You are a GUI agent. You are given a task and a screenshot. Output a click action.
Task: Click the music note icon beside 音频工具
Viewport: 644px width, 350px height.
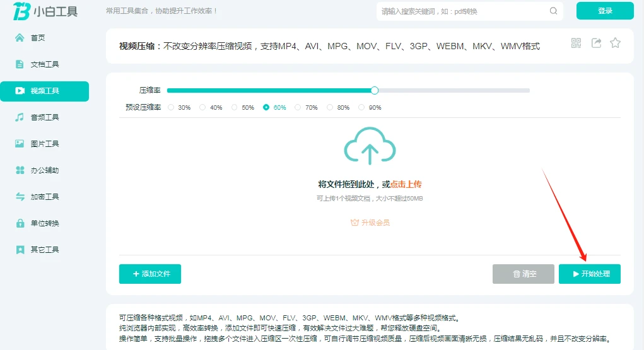(x=20, y=117)
